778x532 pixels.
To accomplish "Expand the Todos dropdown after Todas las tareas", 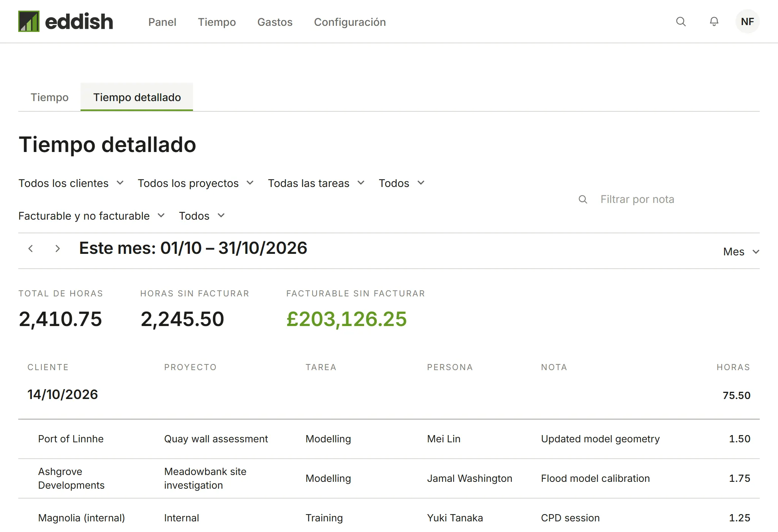I will pyautogui.click(x=402, y=183).
